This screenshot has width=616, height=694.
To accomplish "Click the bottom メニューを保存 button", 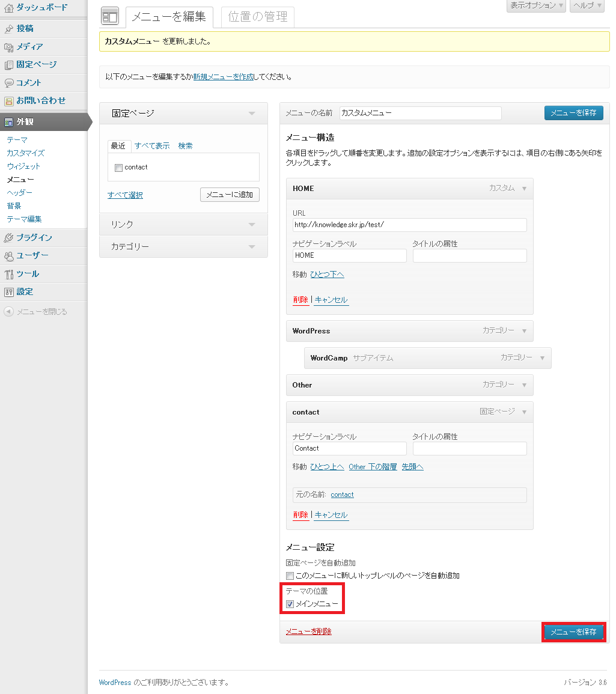I will click(573, 632).
